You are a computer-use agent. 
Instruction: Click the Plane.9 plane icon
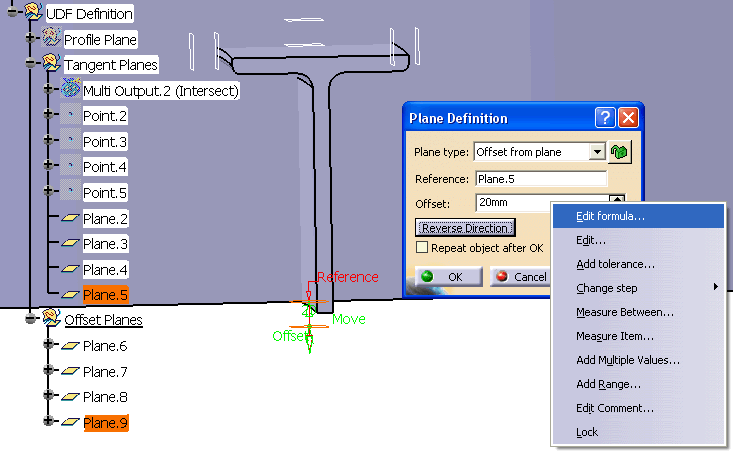[71, 422]
